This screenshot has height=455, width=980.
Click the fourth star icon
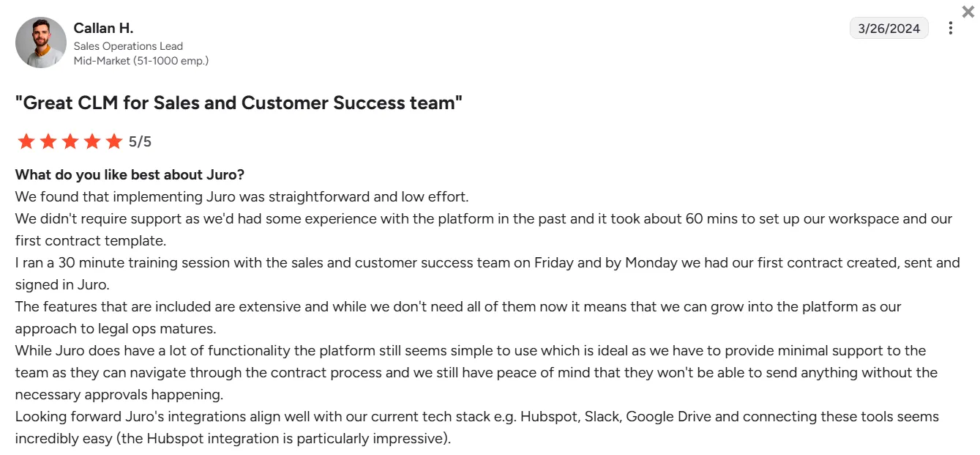coord(92,141)
